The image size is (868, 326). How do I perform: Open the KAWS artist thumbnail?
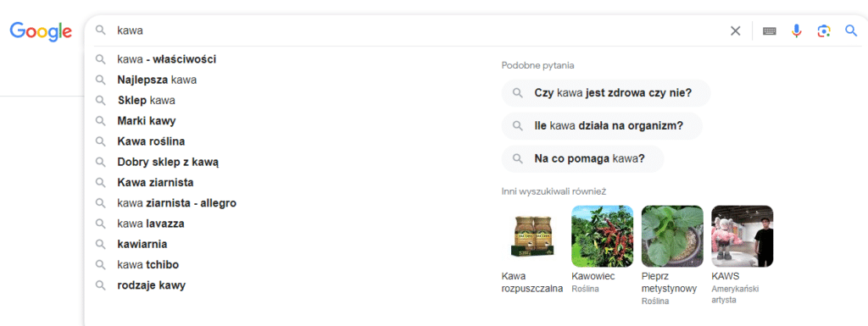tap(742, 236)
